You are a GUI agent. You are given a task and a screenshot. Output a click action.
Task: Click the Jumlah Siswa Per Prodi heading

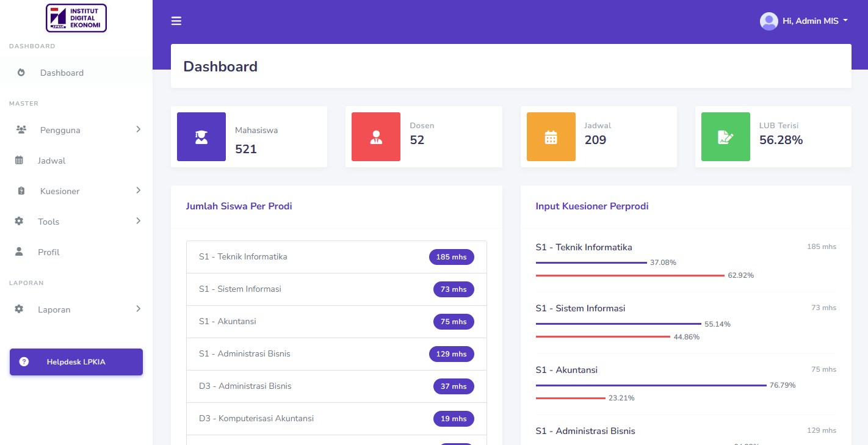(239, 206)
